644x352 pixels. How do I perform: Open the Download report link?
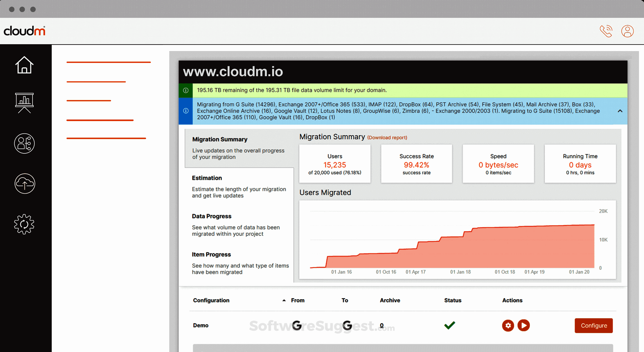[387, 137]
